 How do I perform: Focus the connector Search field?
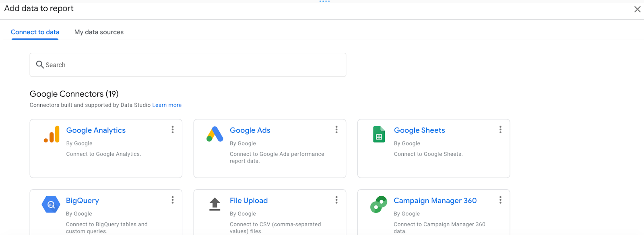pyautogui.click(x=193, y=65)
